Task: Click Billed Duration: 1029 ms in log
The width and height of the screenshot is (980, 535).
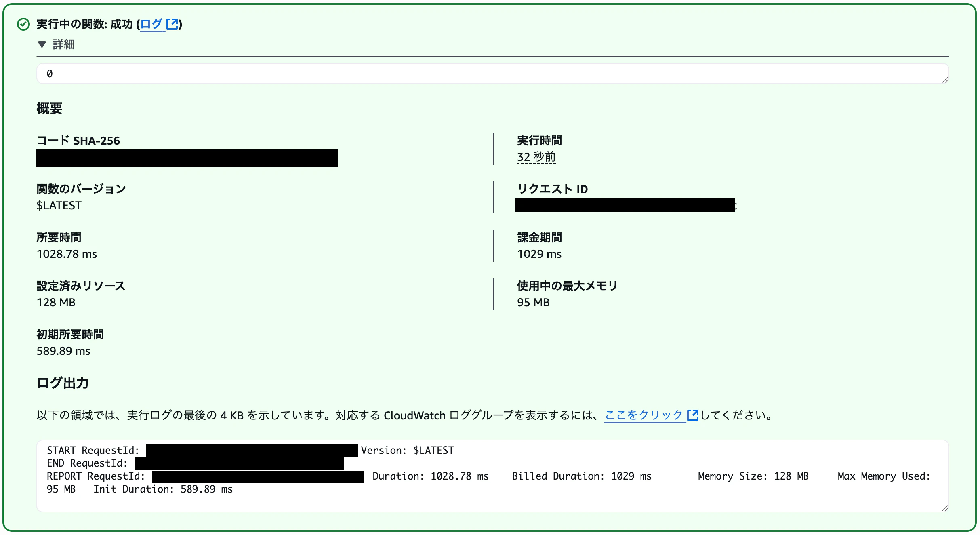Action: click(582, 476)
